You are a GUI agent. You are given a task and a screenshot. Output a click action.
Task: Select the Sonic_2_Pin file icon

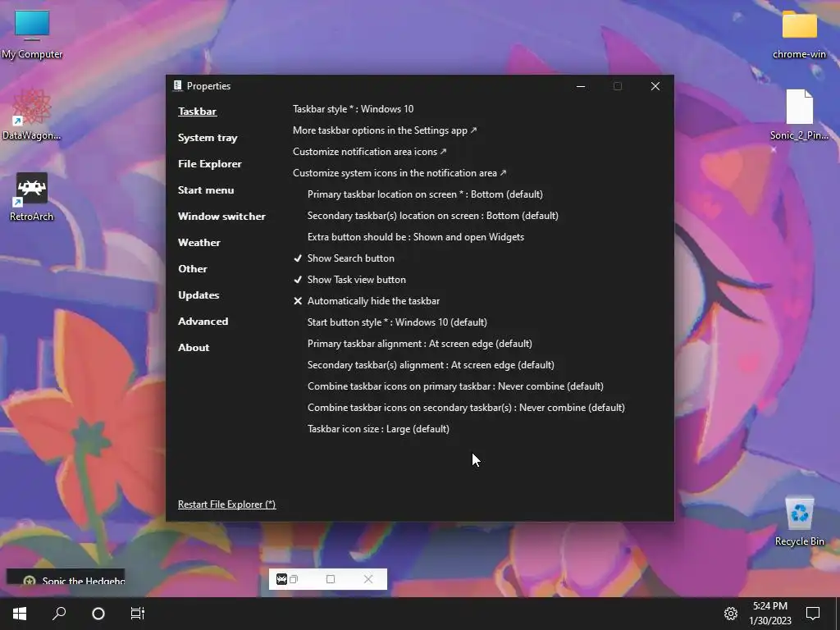coord(799,115)
